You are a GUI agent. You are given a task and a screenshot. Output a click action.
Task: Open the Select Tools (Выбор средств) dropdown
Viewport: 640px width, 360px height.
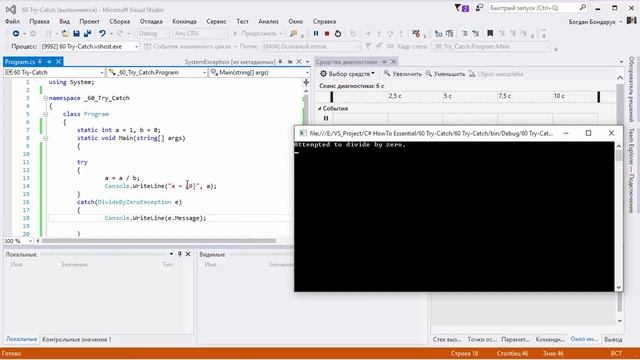pyautogui.click(x=347, y=74)
